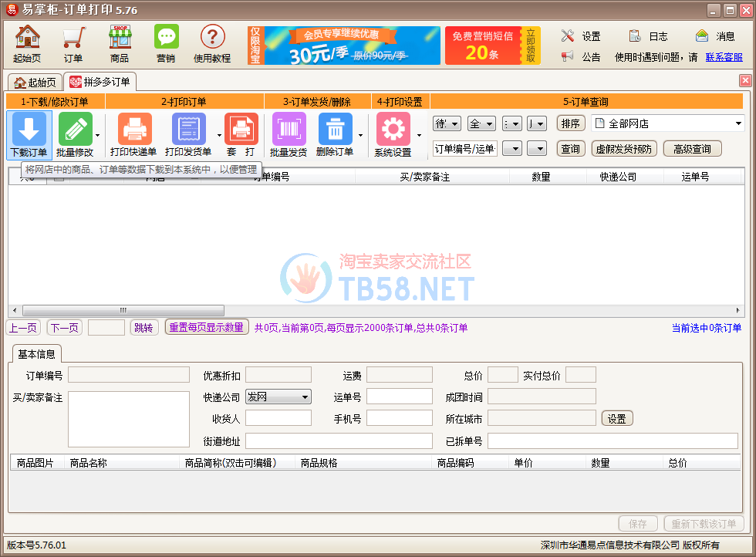Select the 基本信息 tab

pyautogui.click(x=36, y=354)
